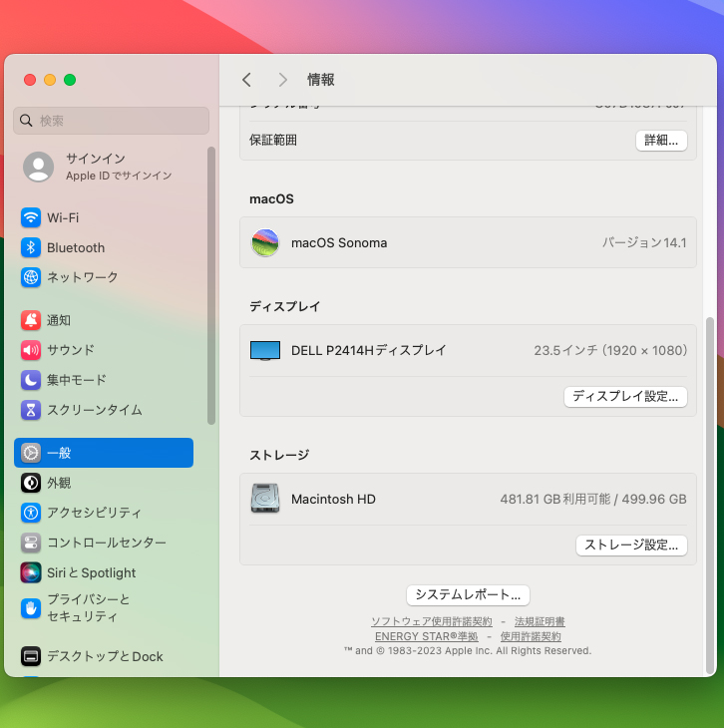Click the Siri と Spotlight icon
Image resolution: width=724 pixels, height=728 pixels.
pos(31,572)
